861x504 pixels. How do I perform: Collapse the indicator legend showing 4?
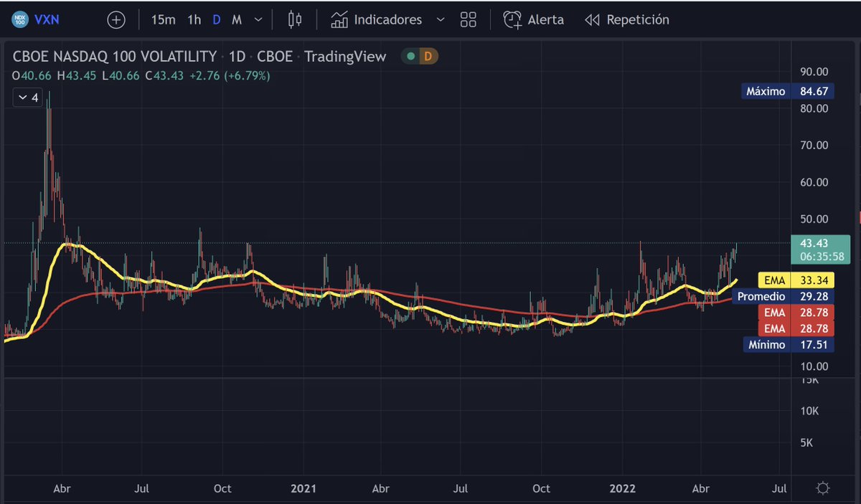coord(29,98)
